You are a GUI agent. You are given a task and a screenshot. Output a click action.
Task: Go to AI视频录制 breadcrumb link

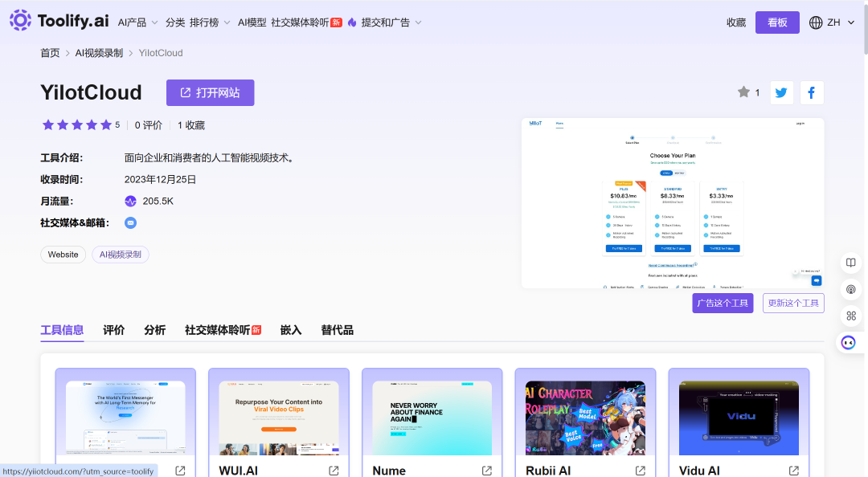click(99, 53)
